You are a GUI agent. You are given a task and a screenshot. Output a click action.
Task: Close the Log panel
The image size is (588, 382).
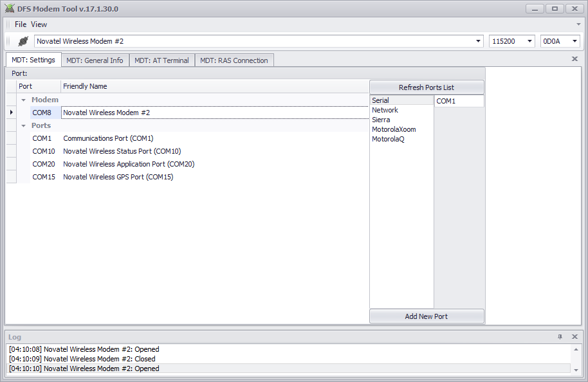tap(574, 336)
